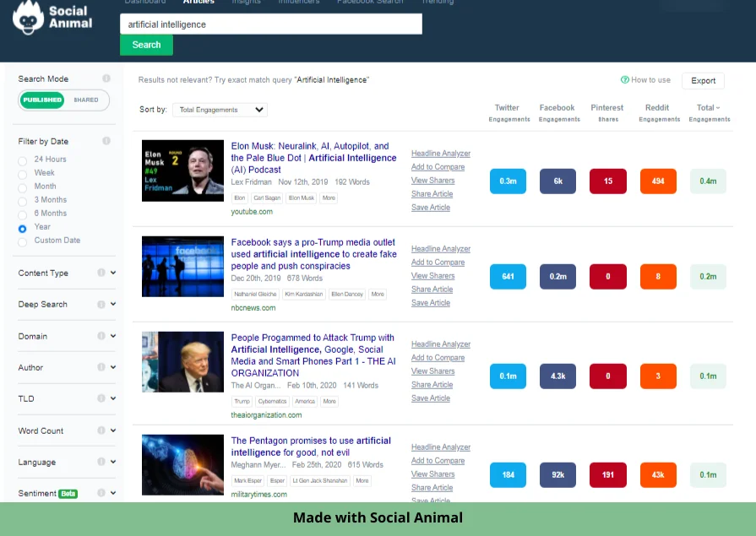
Task: Click the Kim Kardashian keyword tag
Action: pyautogui.click(x=304, y=294)
